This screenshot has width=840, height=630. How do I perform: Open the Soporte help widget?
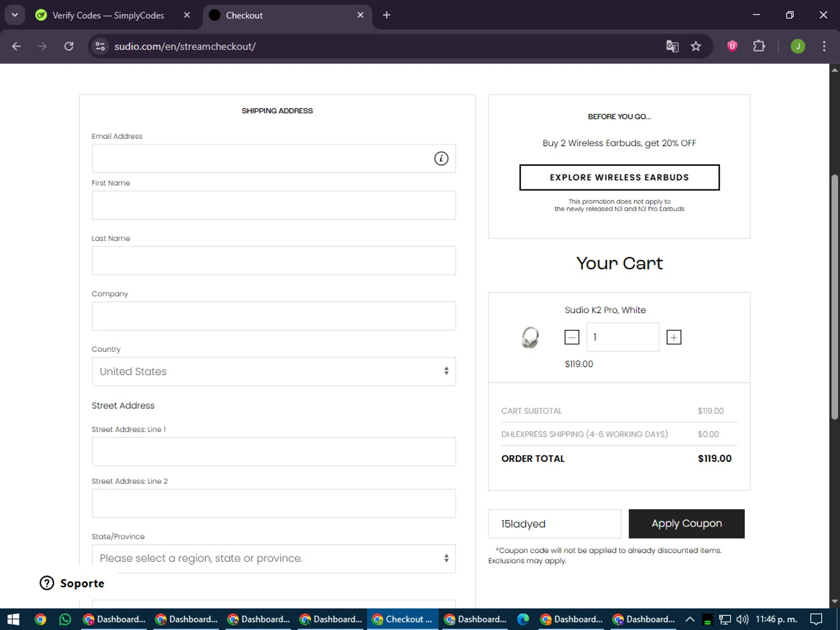[x=72, y=583]
